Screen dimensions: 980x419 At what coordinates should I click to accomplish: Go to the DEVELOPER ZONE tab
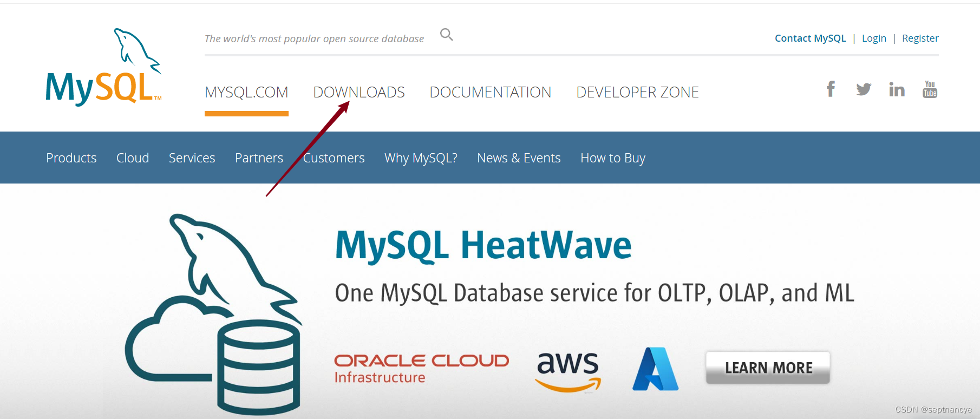pyautogui.click(x=637, y=92)
